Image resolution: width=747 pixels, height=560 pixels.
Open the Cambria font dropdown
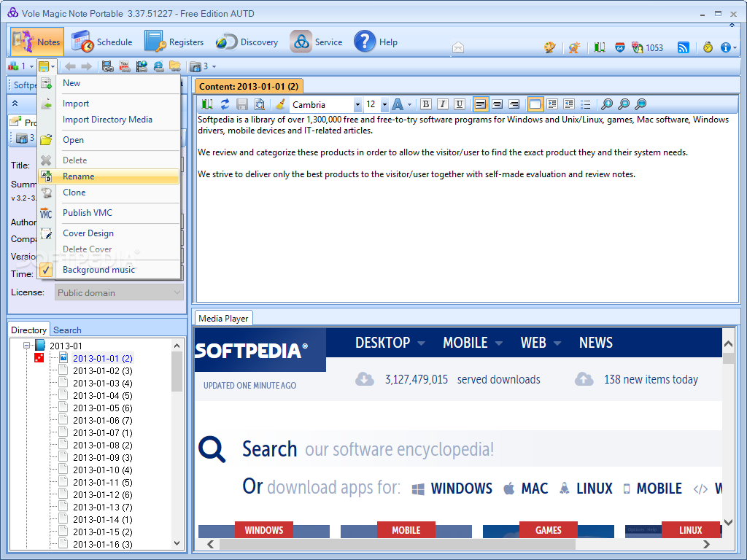point(357,104)
